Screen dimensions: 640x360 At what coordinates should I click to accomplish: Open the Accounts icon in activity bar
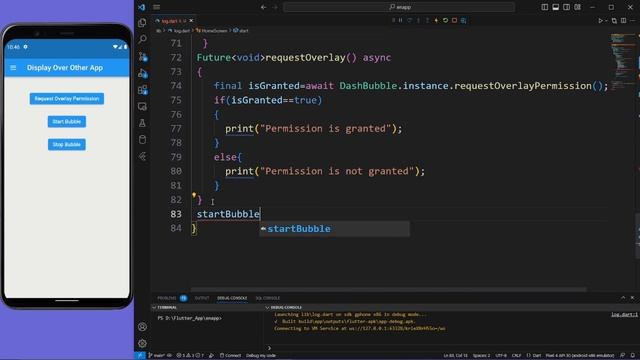[x=142, y=327]
